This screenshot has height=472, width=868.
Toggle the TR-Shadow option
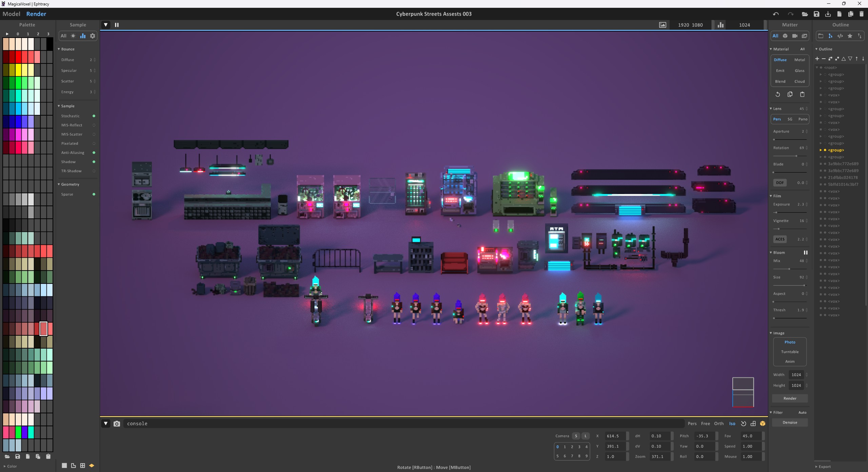(x=94, y=171)
